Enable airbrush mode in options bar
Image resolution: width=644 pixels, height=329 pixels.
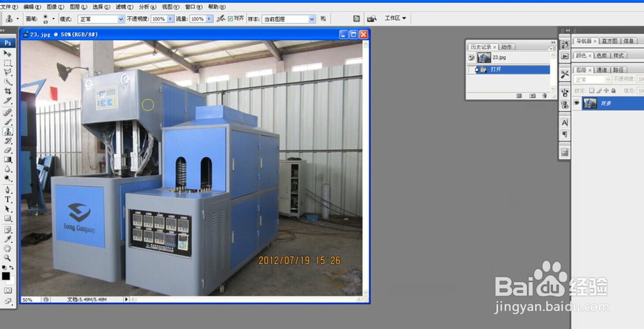(x=220, y=19)
